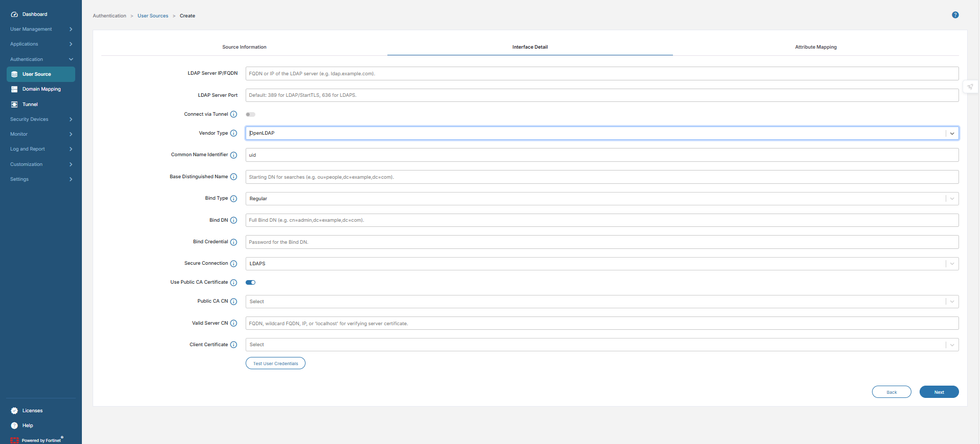The height and width of the screenshot is (444, 980).
Task: Switch to the Attribute Mapping tab
Action: [816, 47]
